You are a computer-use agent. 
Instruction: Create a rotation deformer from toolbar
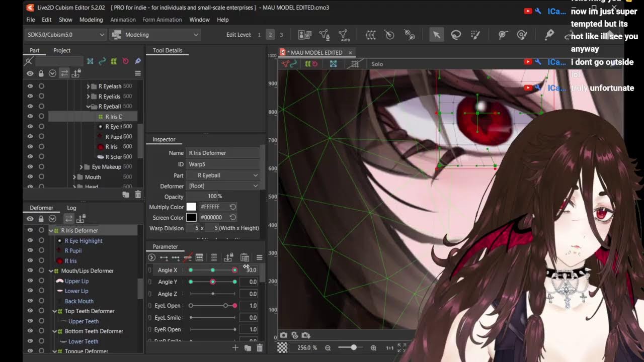coord(389,35)
